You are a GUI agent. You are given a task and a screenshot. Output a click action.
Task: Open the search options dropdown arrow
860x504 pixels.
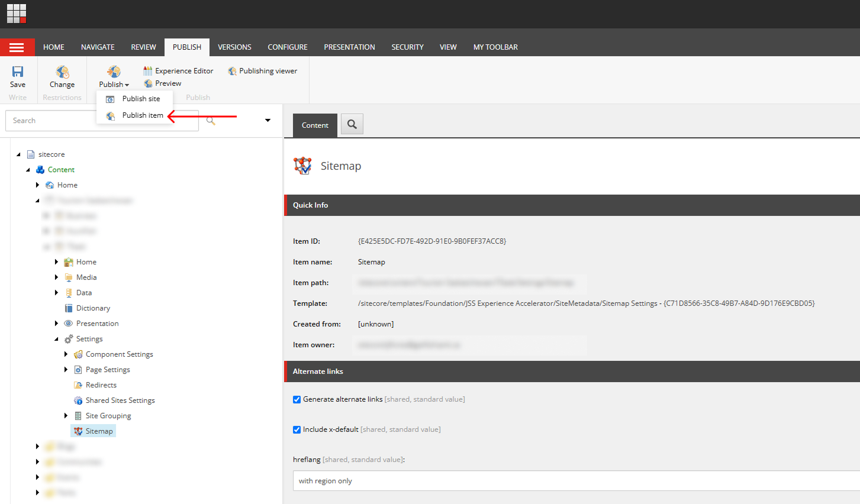click(x=268, y=121)
